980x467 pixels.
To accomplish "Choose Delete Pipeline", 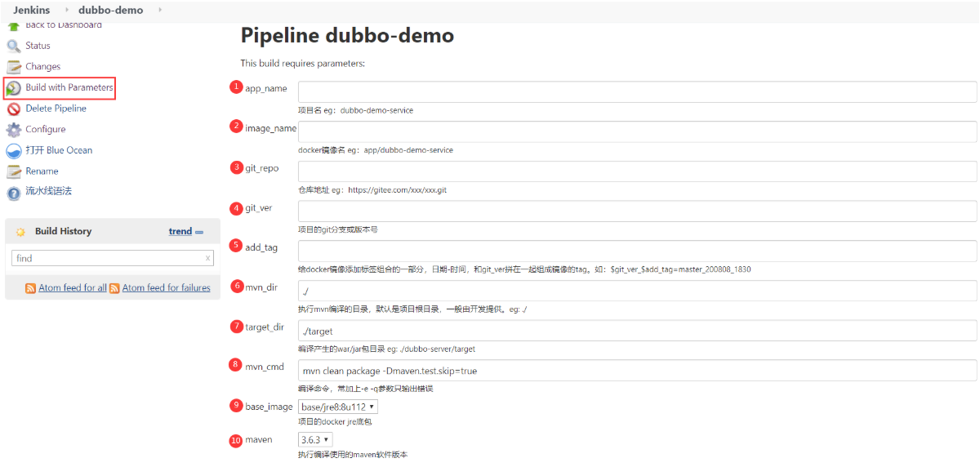I will [56, 109].
